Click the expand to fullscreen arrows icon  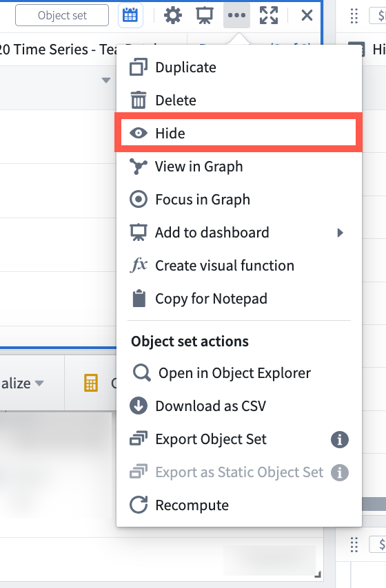coord(269,15)
